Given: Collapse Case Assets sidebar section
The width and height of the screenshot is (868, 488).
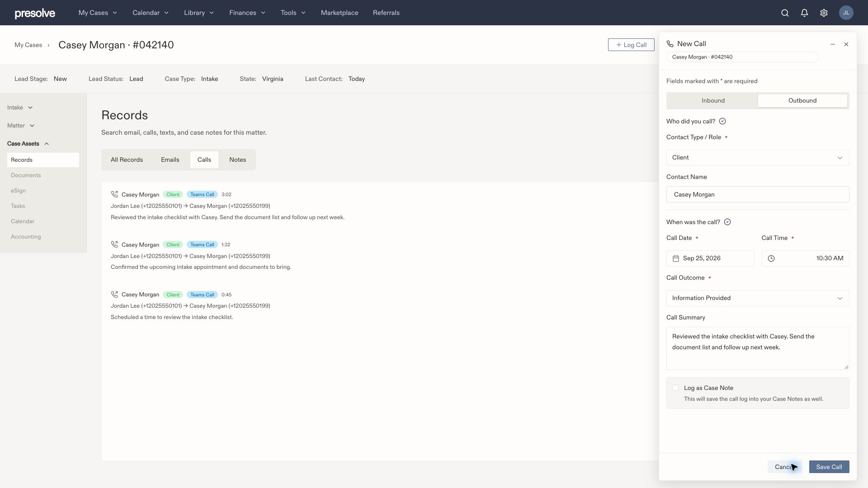Looking at the screenshot, I should click(28, 144).
